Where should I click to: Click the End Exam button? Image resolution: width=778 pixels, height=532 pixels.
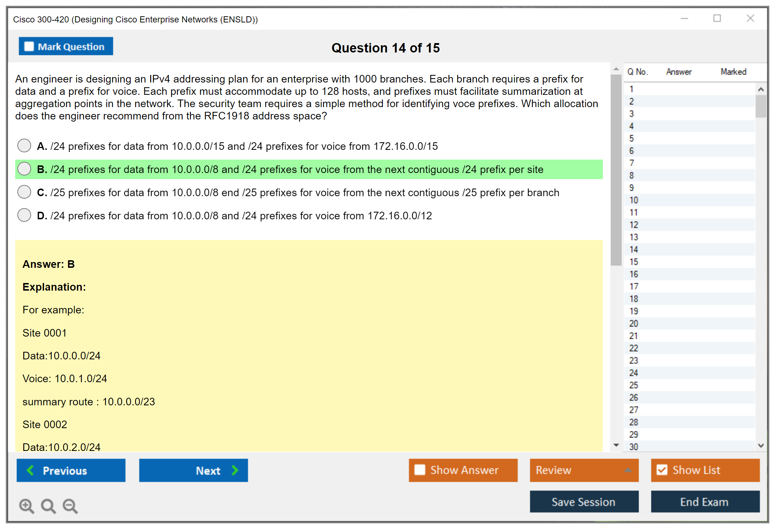705,502
